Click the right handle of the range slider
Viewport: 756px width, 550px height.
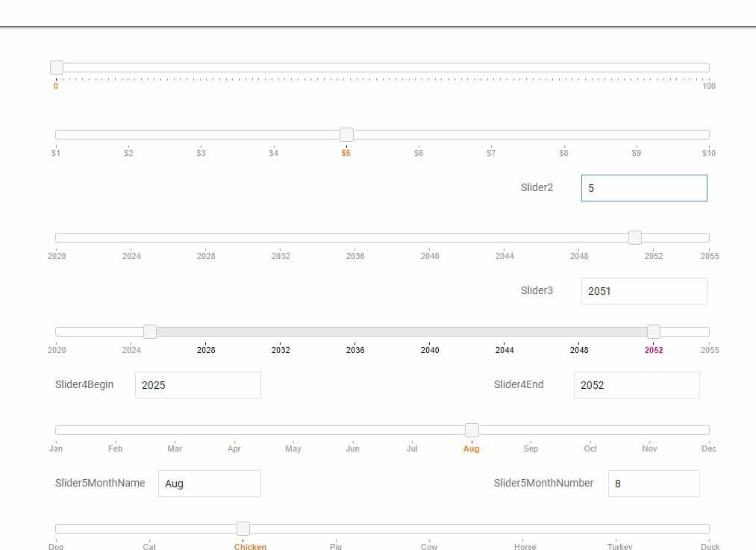click(655, 331)
